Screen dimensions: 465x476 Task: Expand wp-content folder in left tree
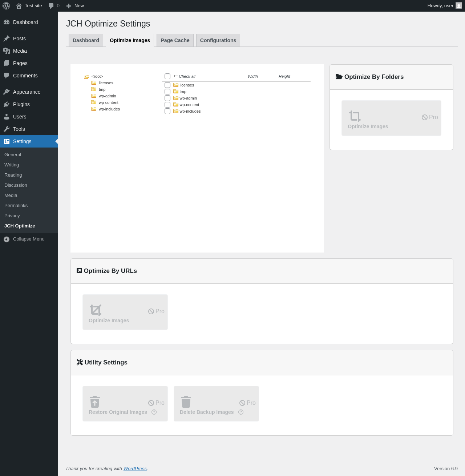[x=94, y=102]
